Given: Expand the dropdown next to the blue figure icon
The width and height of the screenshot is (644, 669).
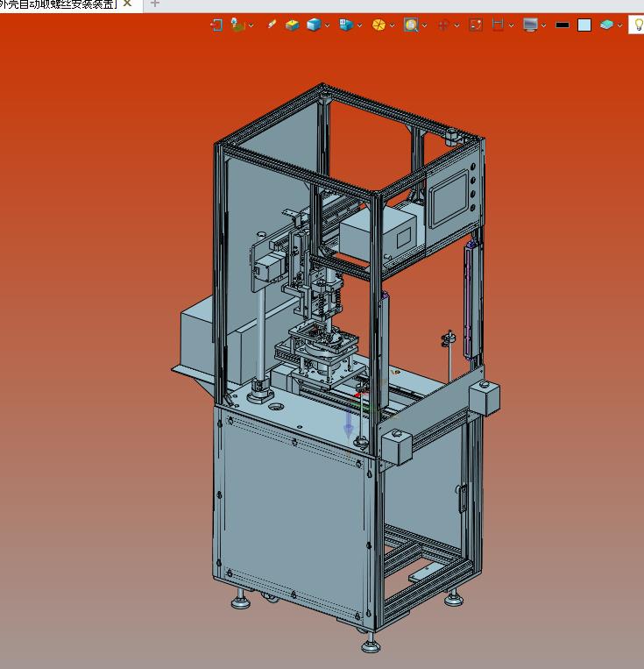Looking at the screenshot, I should point(251,25).
